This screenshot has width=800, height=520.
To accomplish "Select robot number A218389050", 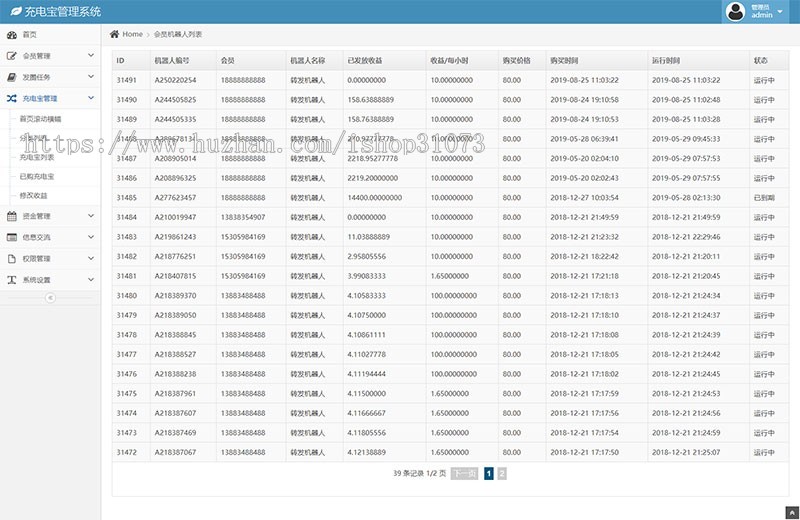I will (176, 315).
